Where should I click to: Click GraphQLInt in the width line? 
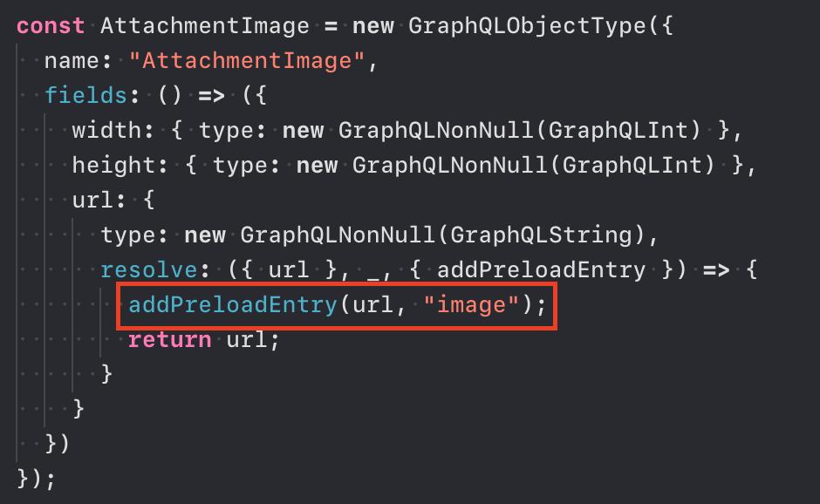[x=618, y=131]
